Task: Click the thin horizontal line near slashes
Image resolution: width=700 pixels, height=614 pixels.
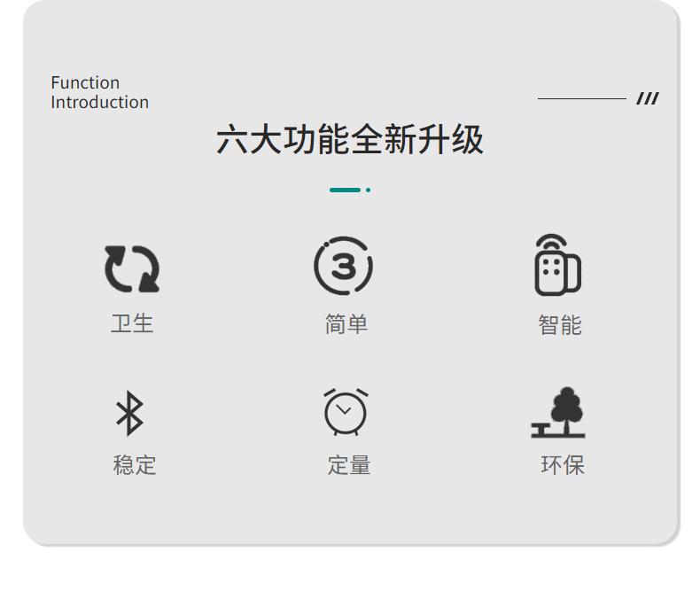Action: pyautogui.click(x=581, y=98)
